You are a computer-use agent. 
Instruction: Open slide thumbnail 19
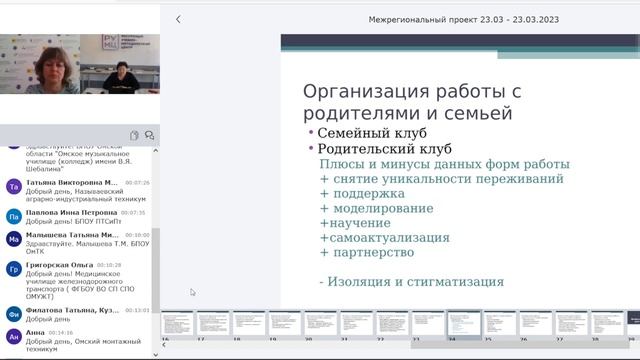pos(285,324)
